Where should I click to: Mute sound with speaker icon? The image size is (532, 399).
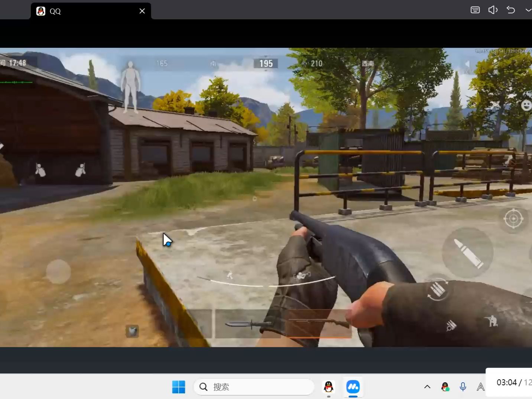(493, 10)
